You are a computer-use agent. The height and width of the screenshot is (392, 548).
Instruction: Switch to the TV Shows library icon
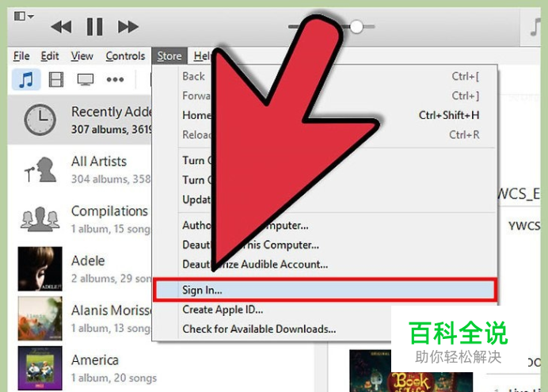[x=86, y=80]
